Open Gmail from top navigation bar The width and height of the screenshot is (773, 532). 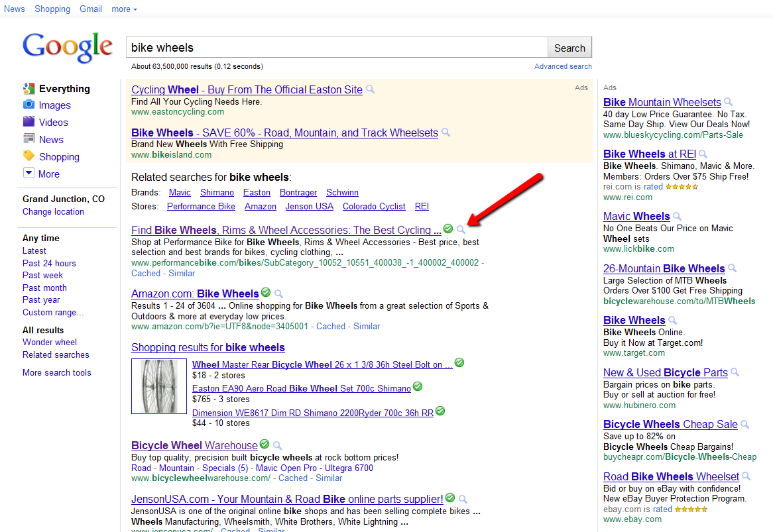click(x=91, y=9)
